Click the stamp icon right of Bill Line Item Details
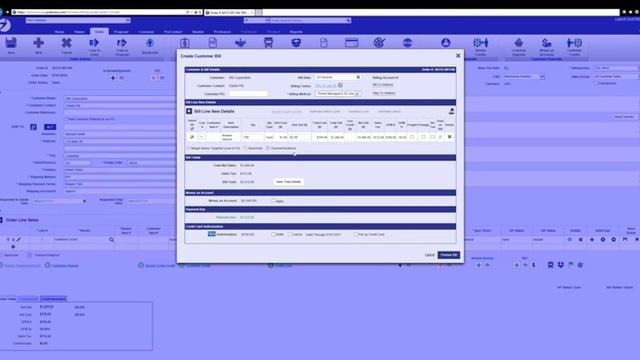Viewport: 640px width, 360px height. pyautogui.click(x=451, y=111)
